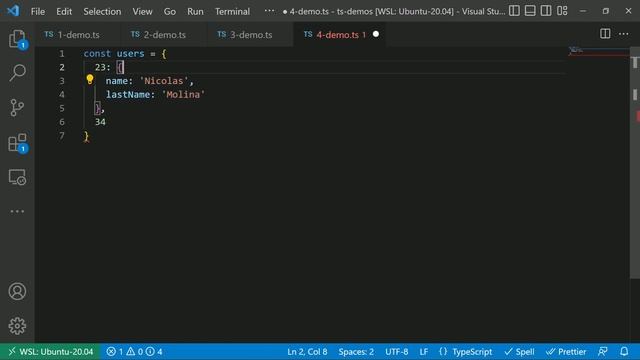Show additional activity bar views
The width and height of the screenshot is (640, 360).
[17, 211]
